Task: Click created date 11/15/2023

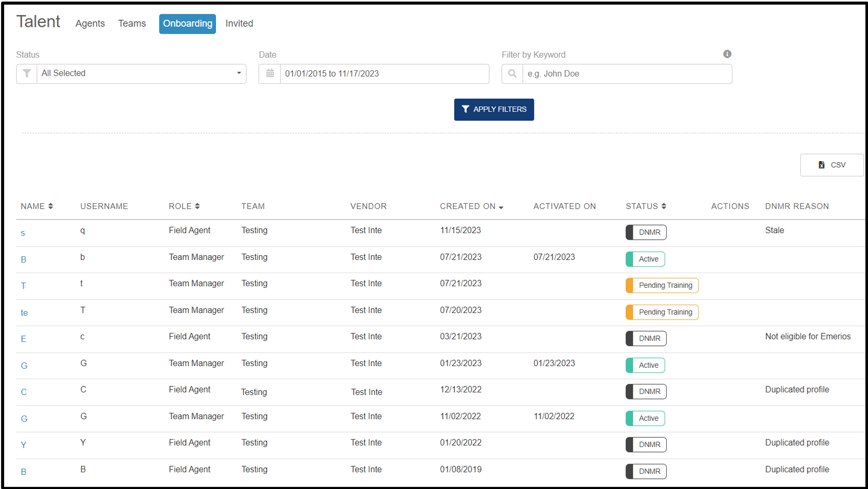Action: point(460,231)
